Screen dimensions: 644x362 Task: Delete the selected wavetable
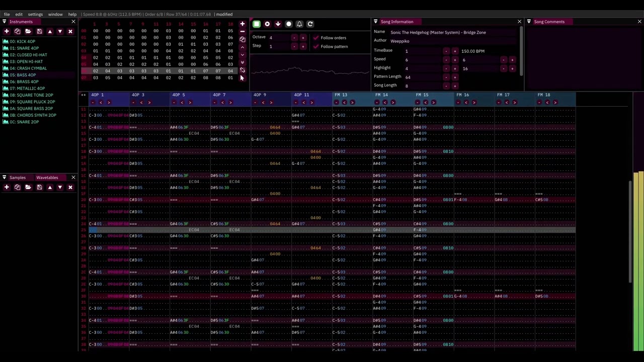[x=70, y=187]
